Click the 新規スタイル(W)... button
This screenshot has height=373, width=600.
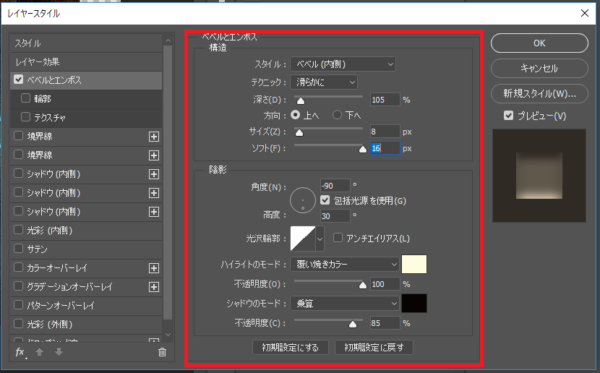pyautogui.click(x=540, y=94)
